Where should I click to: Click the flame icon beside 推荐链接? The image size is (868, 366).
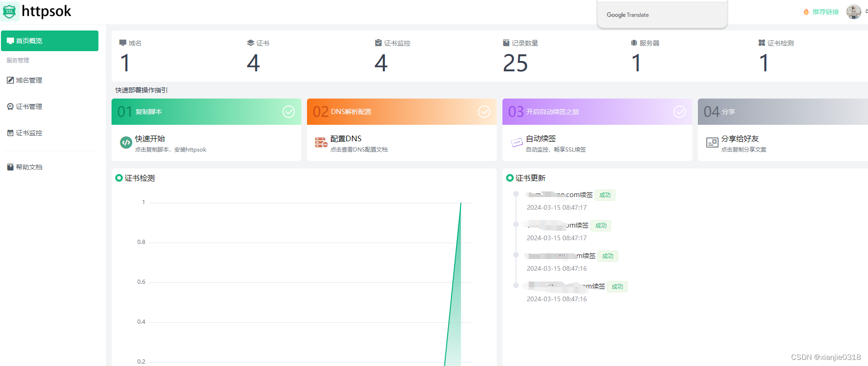point(806,12)
